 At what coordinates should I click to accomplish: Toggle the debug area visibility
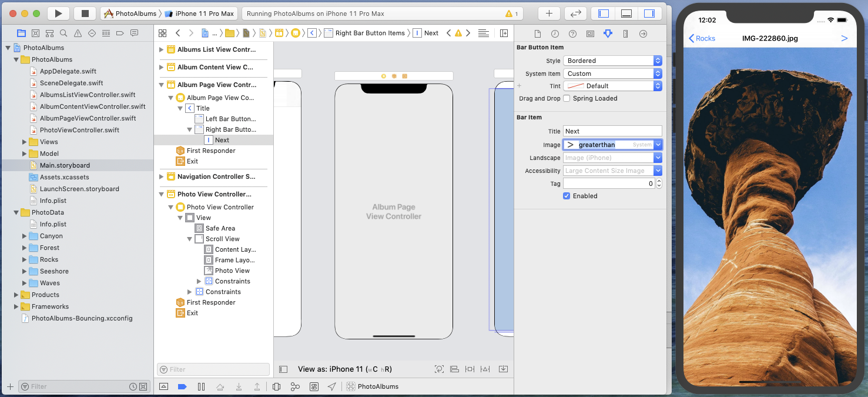[x=626, y=13]
